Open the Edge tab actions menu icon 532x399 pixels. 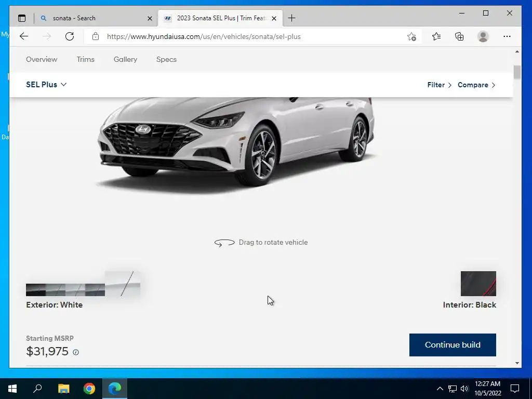[22, 18]
